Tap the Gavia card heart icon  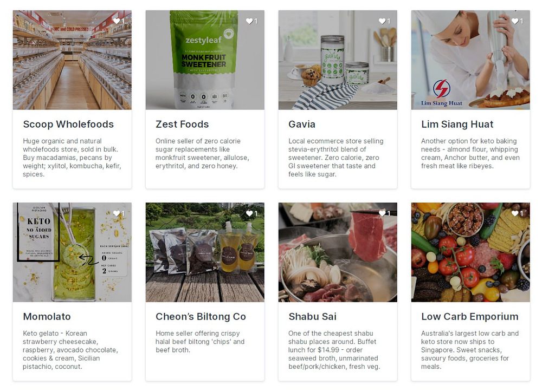pos(382,21)
